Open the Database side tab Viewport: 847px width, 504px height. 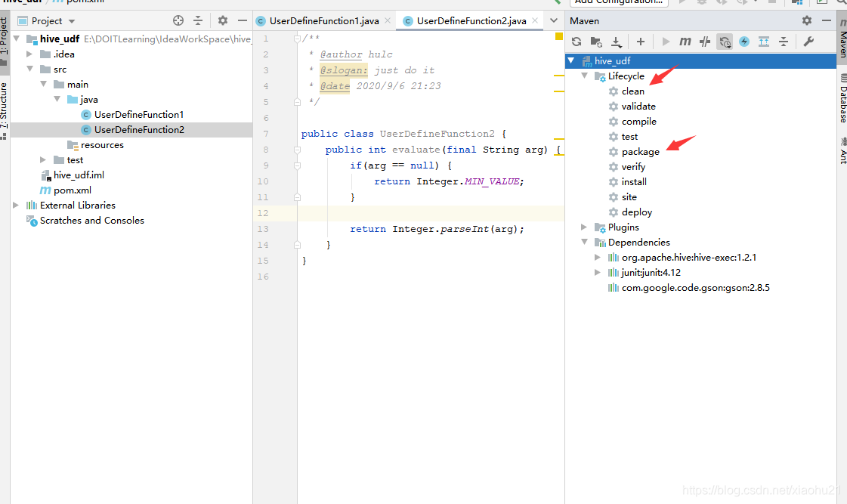coord(842,97)
